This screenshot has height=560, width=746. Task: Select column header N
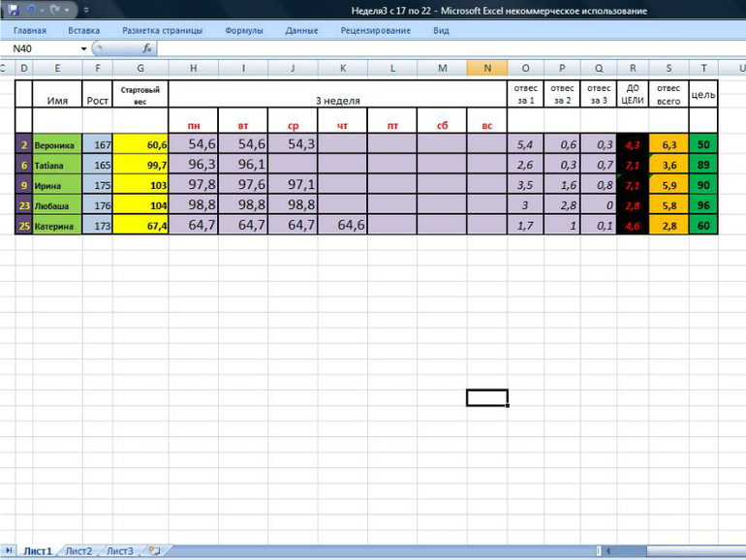(487, 67)
